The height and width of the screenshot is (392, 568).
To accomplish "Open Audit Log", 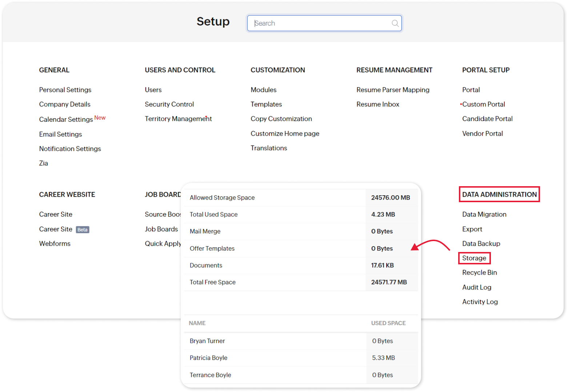I will coord(477,287).
